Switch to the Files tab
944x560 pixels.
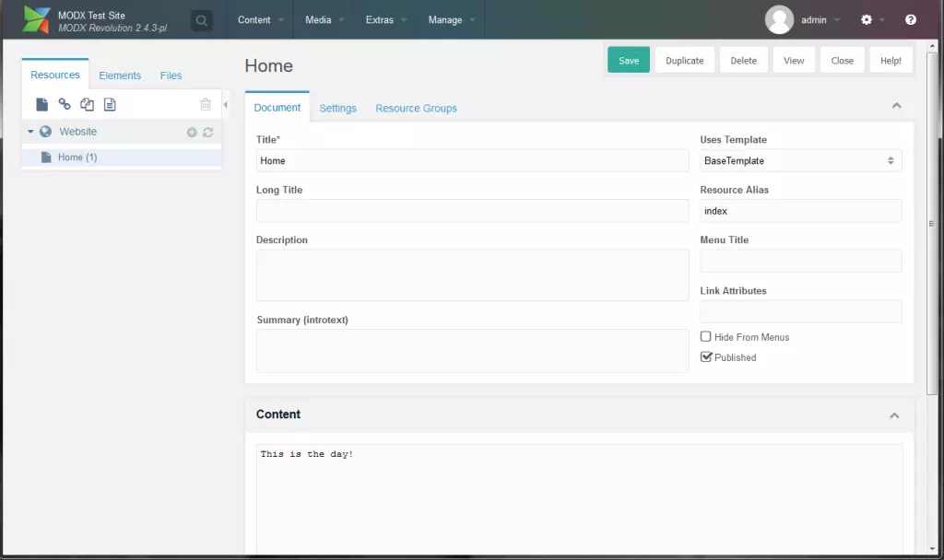coord(171,76)
